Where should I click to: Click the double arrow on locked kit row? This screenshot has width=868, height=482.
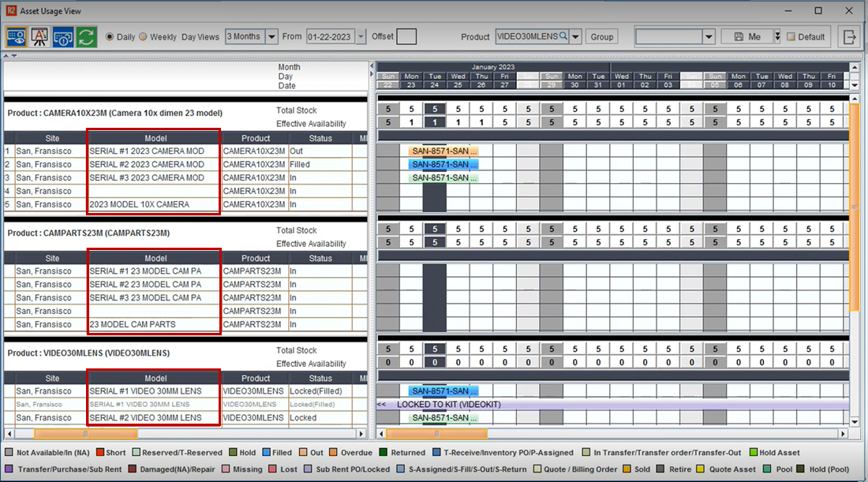click(382, 404)
